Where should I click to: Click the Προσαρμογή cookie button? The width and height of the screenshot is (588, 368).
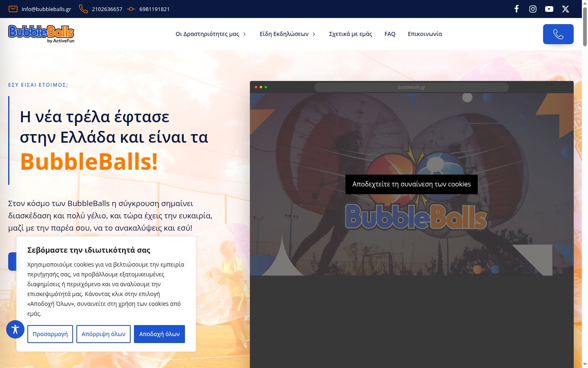pos(50,334)
